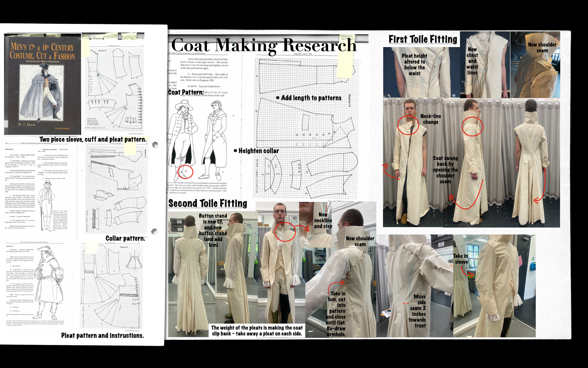Viewport: 588px width, 368px height.
Task: Click the Men's 17th & 18th Century Costume book cover
Action: coord(43,84)
